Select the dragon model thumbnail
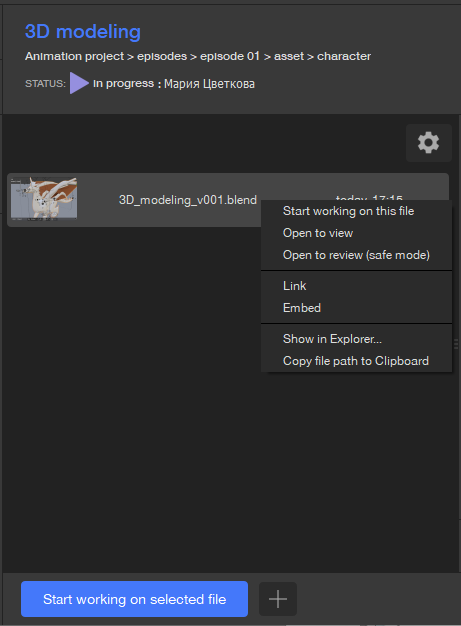 (44, 199)
